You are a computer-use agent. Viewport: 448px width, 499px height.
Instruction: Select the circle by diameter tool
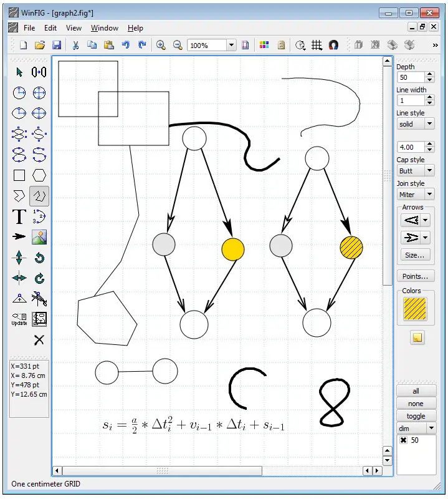click(x=39, y=93)
